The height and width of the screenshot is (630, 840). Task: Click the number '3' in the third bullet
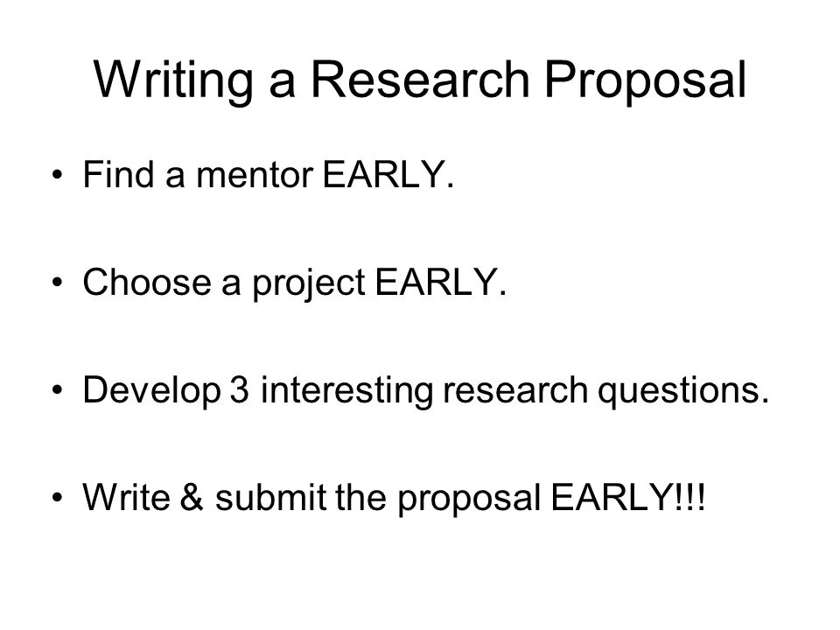point(240,389)
